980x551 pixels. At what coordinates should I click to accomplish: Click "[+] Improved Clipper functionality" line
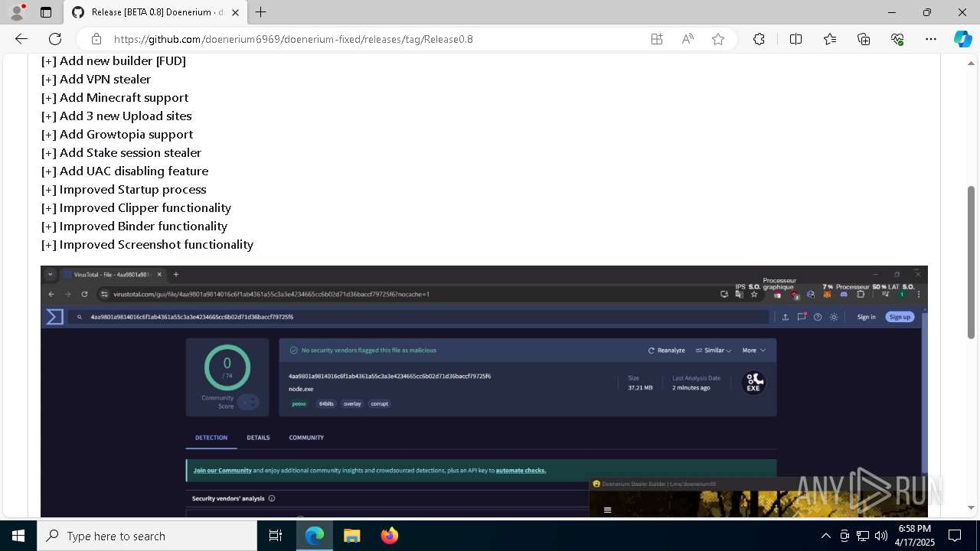pos(136,208)
